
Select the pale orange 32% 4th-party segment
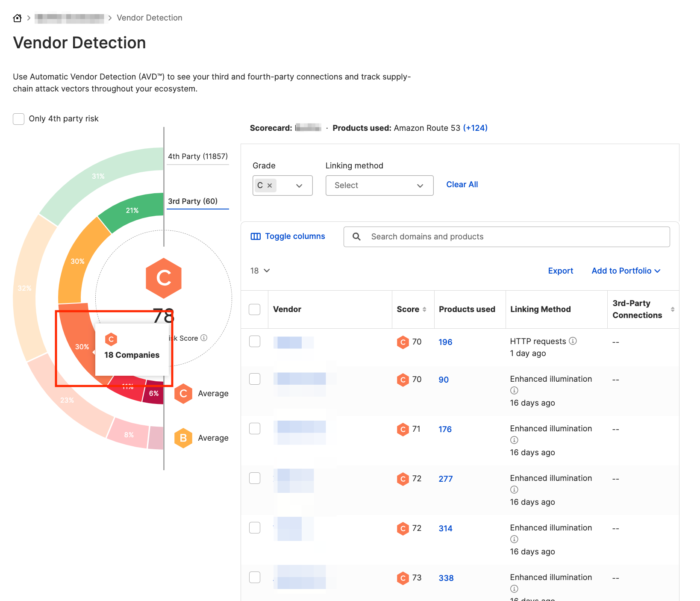click(25, 288)
